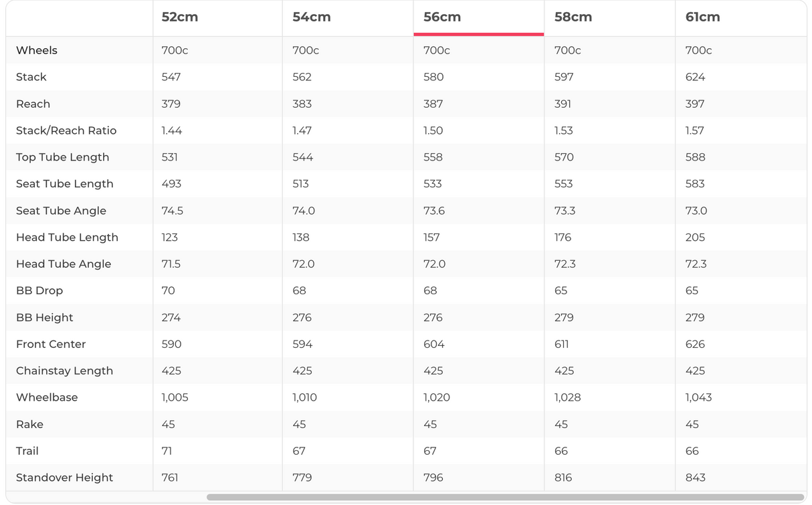Click the Stack/Reach Ratio row label
This screenshot has height=505, width=812.
[66, 130]
